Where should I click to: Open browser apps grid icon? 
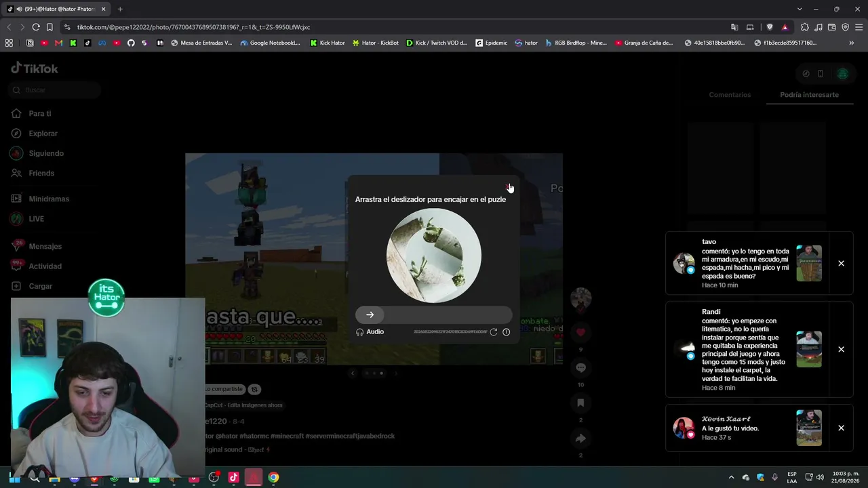(x=9, y=43)
